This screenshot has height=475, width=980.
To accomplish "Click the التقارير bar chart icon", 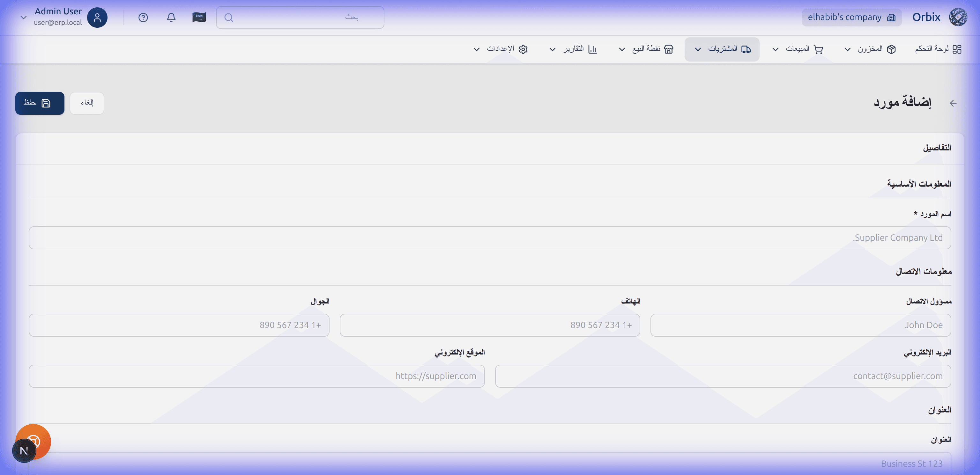I will 592,49.
